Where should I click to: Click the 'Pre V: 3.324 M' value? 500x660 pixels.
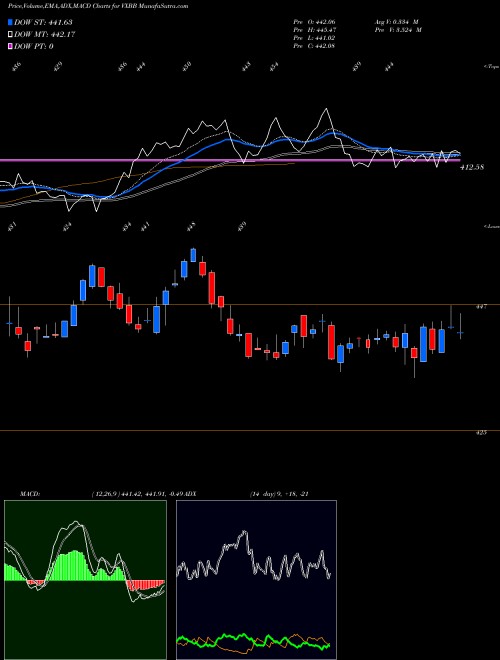[x=398, y=30]
